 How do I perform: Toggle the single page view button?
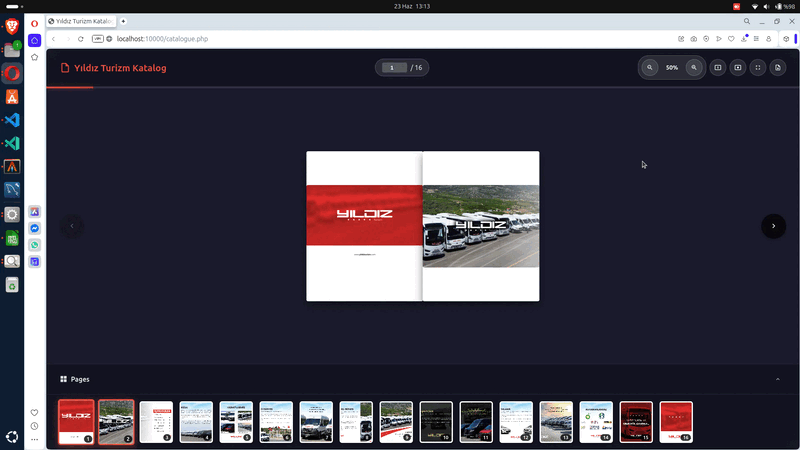click(x=718, y=68)
